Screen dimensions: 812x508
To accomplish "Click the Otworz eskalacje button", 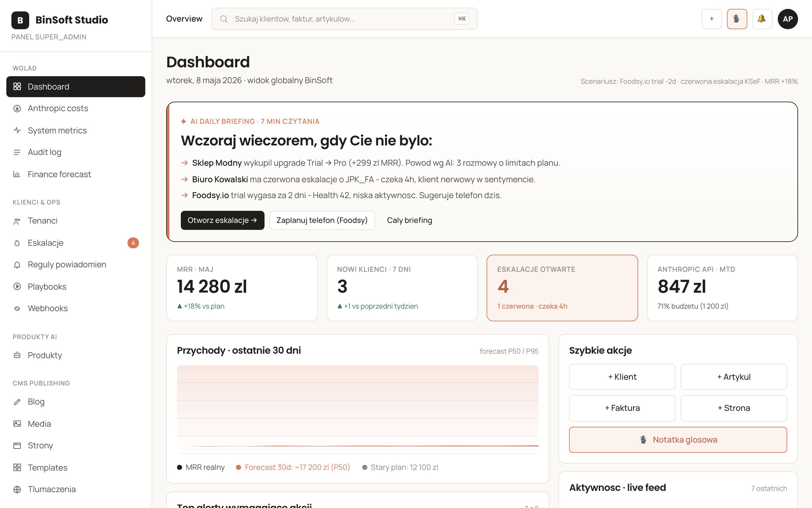I will (x=222, y=220).
